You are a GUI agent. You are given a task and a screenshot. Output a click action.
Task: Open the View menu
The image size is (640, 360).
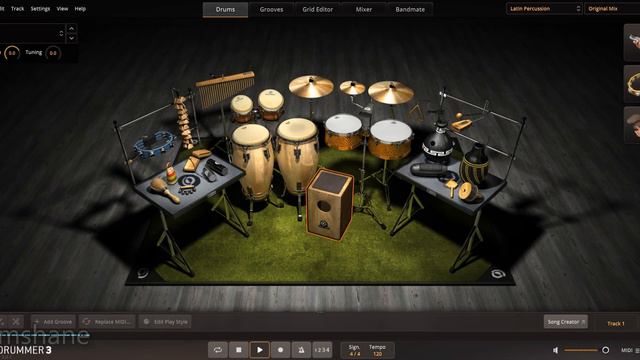click(62, 9)
